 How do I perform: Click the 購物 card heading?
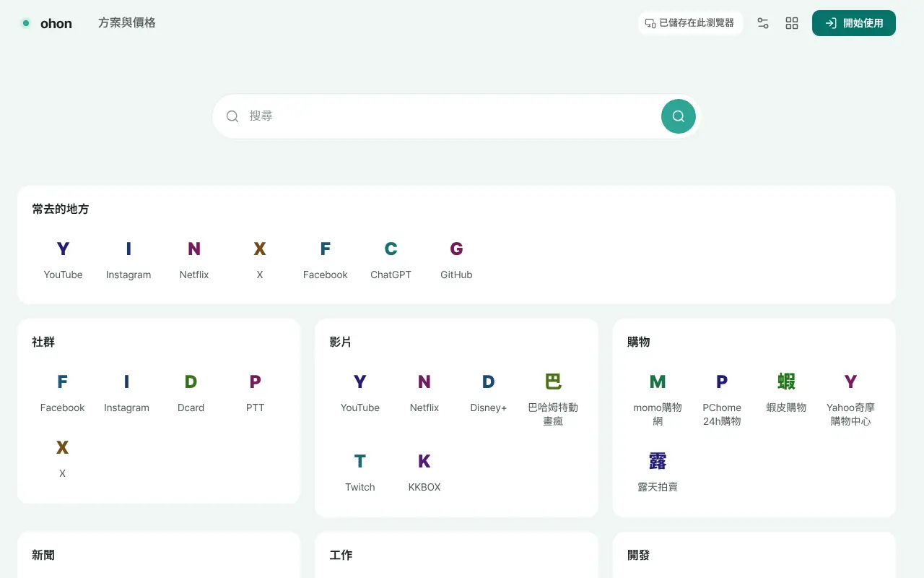point(639,342)
